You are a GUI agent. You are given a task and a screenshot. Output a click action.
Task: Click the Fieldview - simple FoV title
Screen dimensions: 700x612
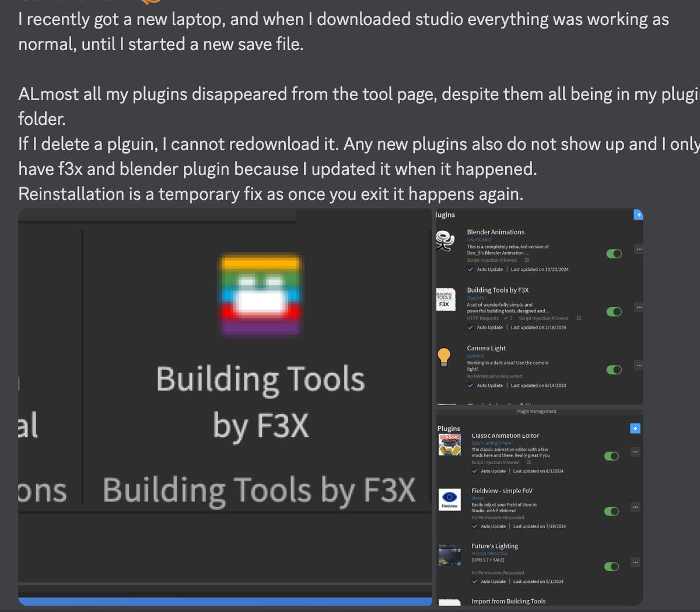point(502,491)
